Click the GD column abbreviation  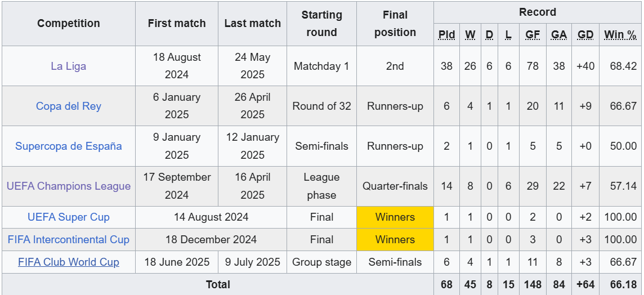point(585,34)
